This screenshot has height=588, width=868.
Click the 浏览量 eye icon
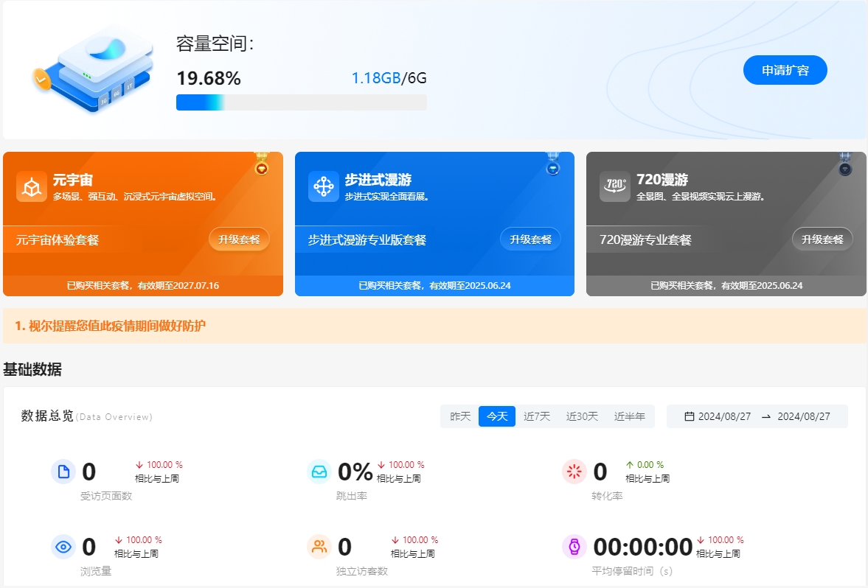[63, 545]
